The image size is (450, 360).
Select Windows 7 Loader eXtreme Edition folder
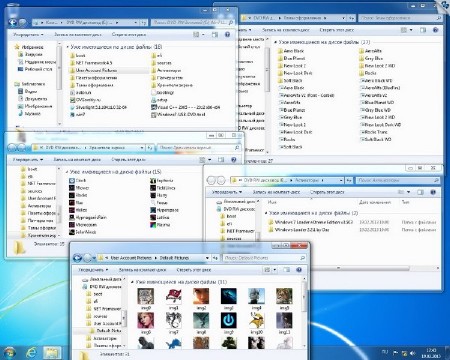coord(311,222)
